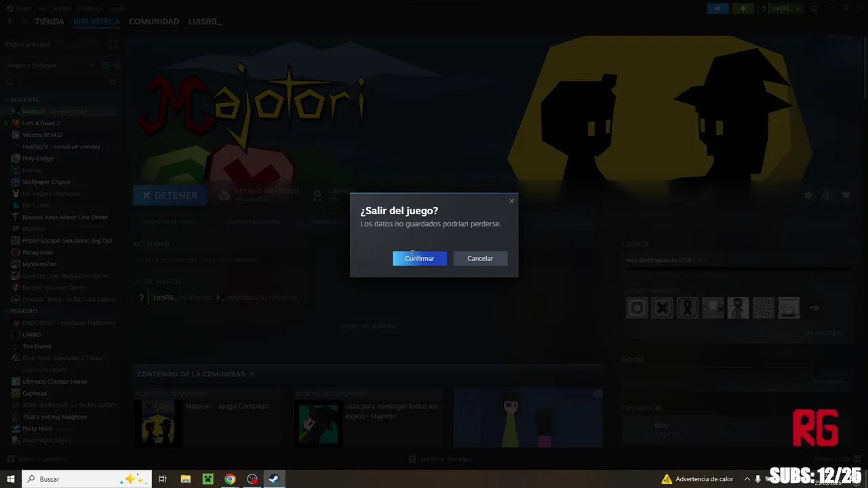
Task: Open Windows Start menu
Action: [x=10, y=479]
